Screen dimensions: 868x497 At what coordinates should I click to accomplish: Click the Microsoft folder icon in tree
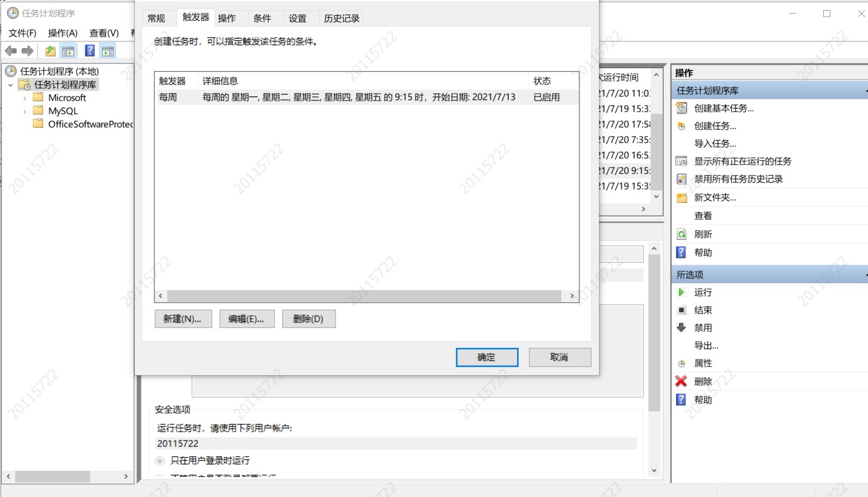pyautogui.click(x=38, y=97)
